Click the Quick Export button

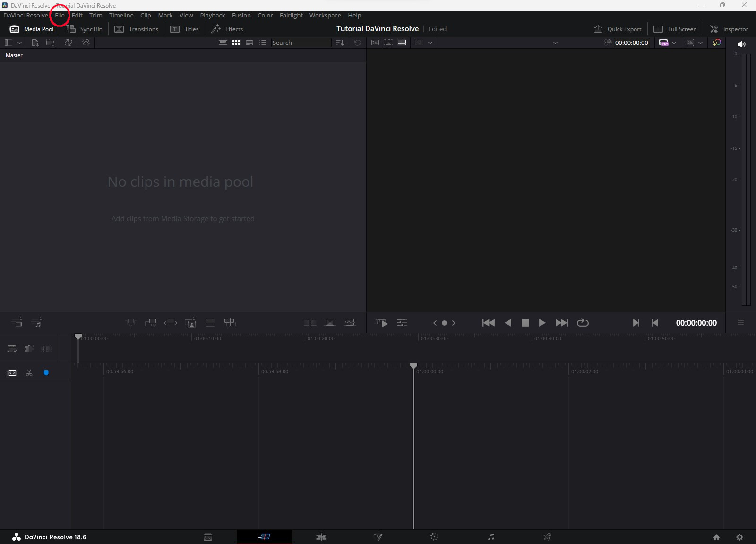tap(618, 29)
